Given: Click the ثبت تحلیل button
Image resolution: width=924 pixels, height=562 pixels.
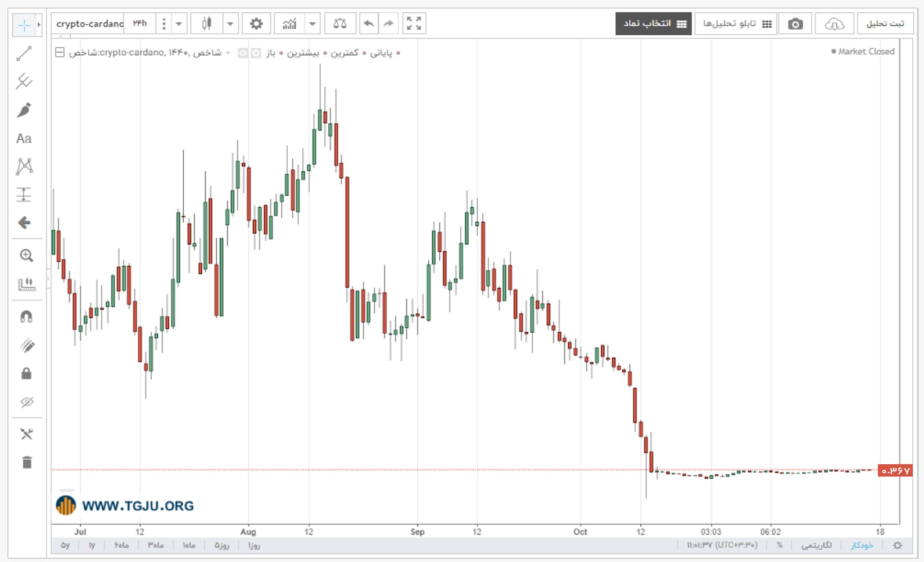Looking at the screenshot, I should [885, 24].
